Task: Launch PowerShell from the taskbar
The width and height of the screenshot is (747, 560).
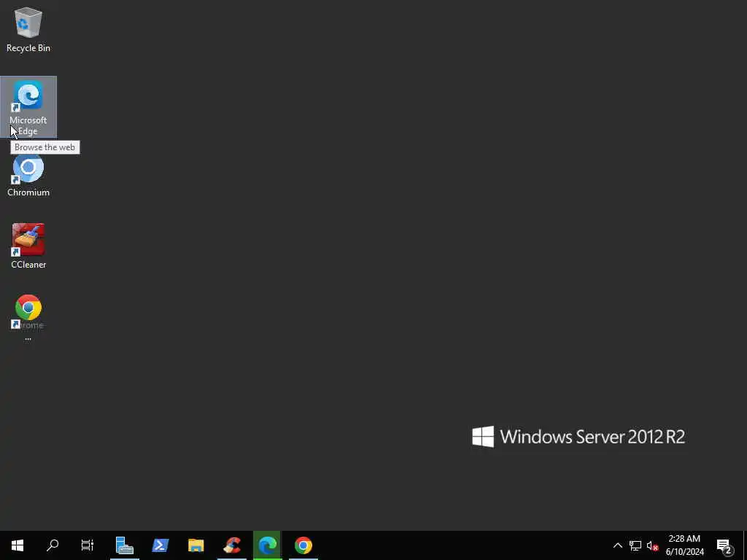Action: tap(160, 545)
